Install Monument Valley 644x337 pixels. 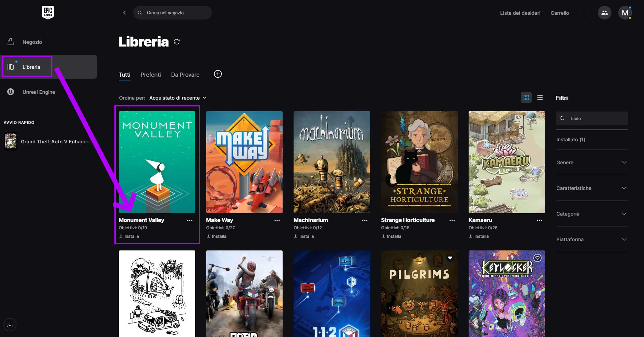pos(129,236)
